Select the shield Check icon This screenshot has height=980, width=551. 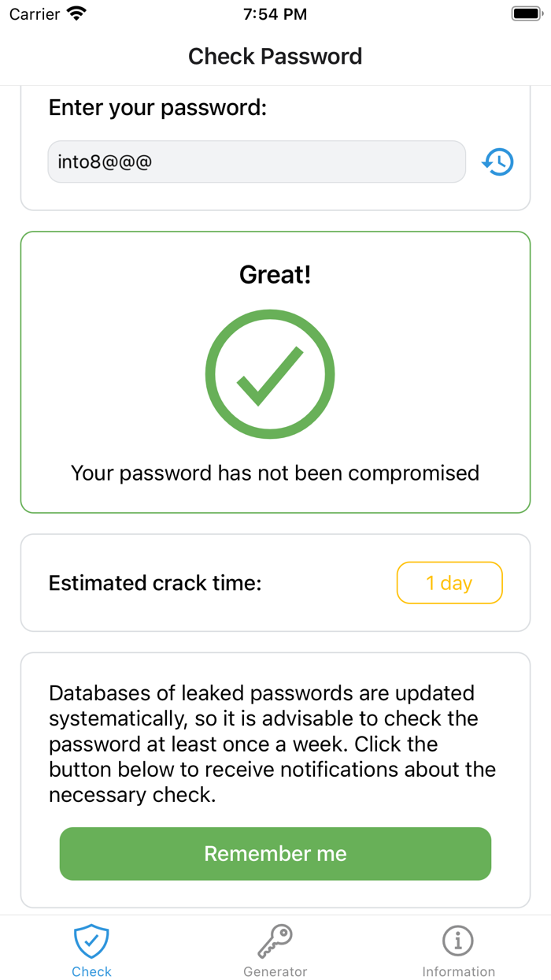click(x=91, y=940)
